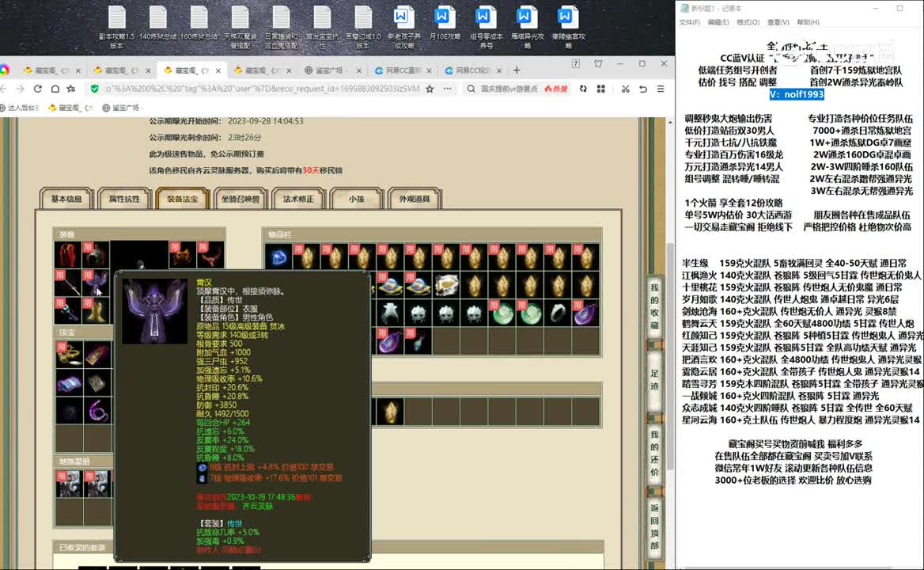This screenshot has width=924, height=570.
Task: Open desktop document 秦陵幽宫攻略
Action: pyautogui.click(x=568, y=28)
